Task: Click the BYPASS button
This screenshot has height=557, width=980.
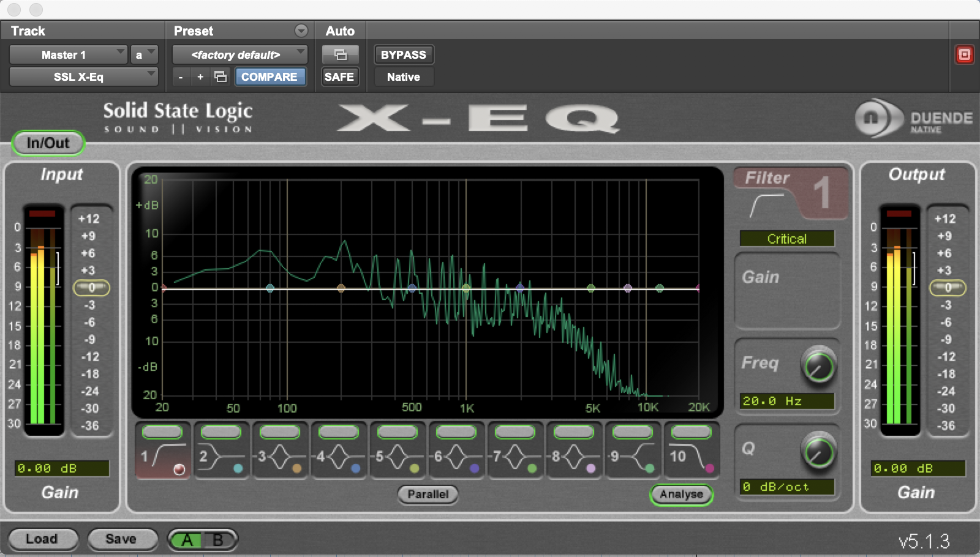Action: tap(403, 54)
